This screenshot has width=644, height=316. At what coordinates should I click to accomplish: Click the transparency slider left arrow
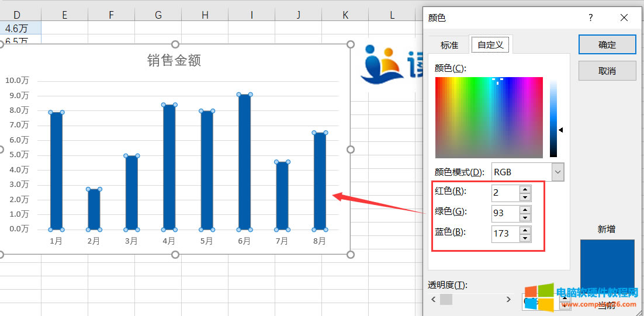coord(433,299)
